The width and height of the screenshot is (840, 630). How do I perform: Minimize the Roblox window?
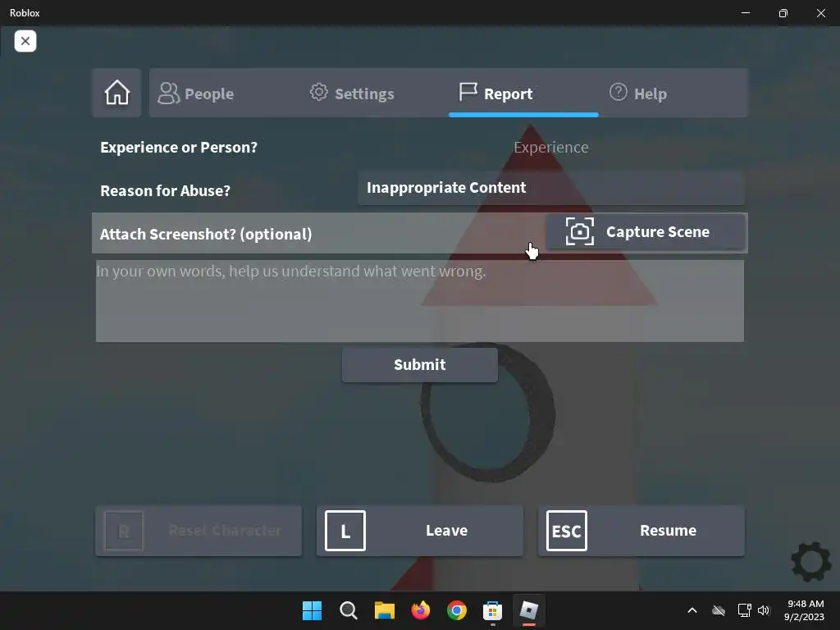[x=746, y=13]
